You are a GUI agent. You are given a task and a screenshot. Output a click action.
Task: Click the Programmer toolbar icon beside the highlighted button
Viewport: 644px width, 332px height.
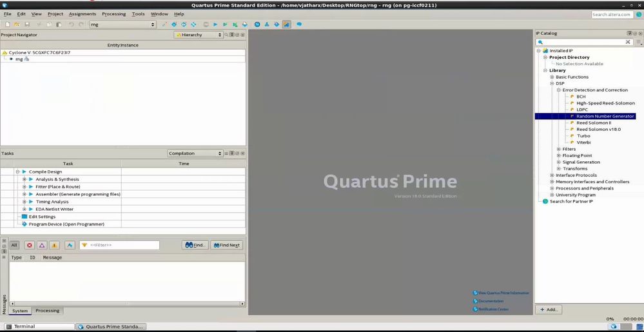coord(277,24)
